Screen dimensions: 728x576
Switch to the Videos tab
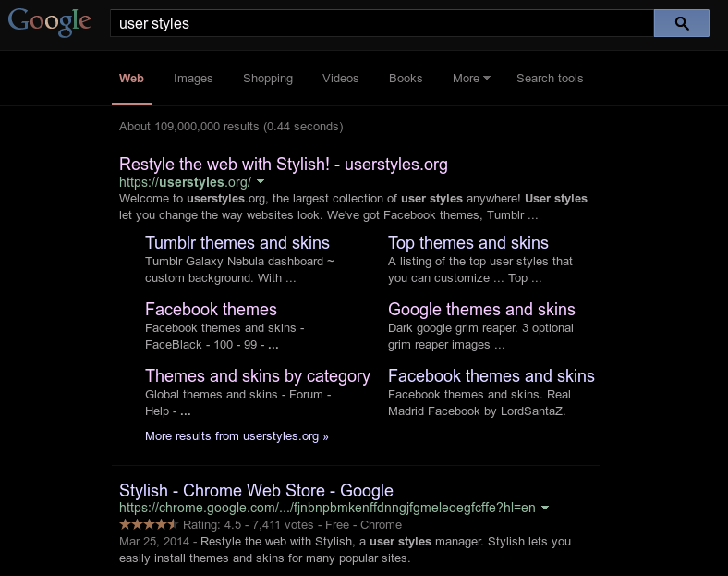[340, 79]
